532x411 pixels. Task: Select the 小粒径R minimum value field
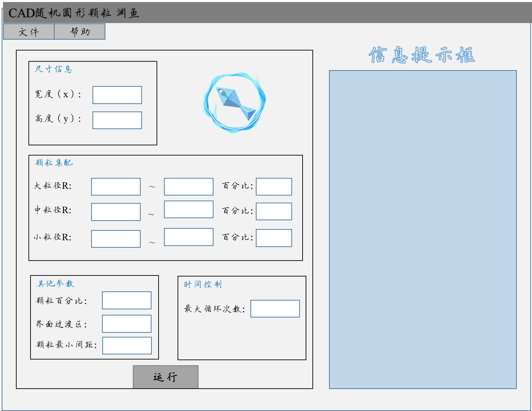(116, 239)
